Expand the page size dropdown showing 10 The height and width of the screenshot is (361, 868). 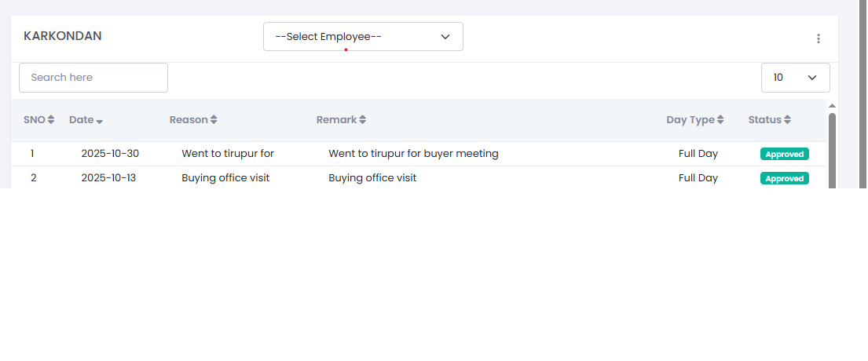pyautogui.click(x=795, y=78)
